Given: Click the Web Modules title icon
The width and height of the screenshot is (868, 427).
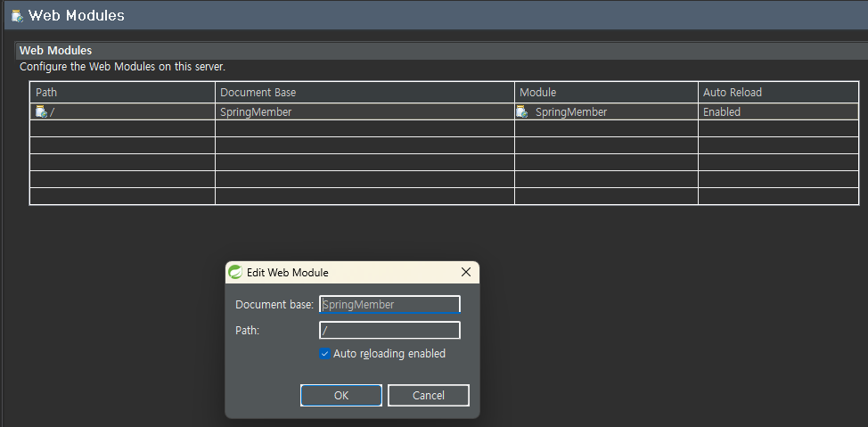Looking at the screenshot, I should pyautogui.click(x=18, y=16).
